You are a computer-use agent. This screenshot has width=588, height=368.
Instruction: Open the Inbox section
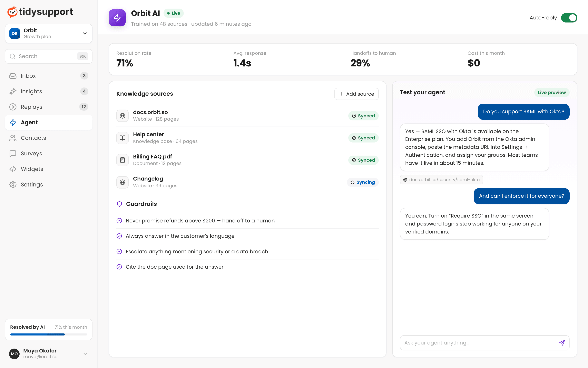[x=49, y=76]
